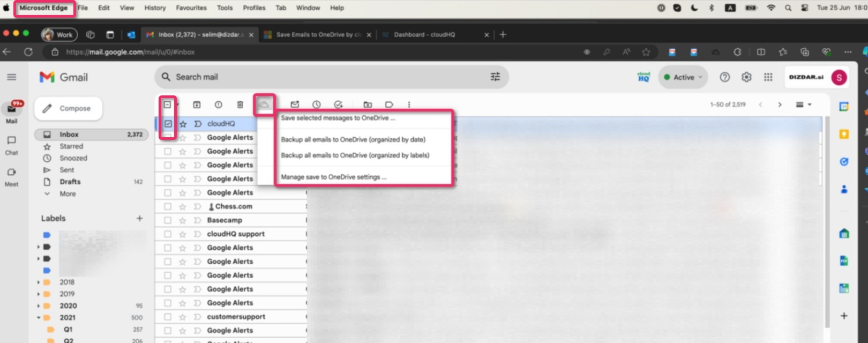Tick the customersupport email checkbox

tap(168, 317)
